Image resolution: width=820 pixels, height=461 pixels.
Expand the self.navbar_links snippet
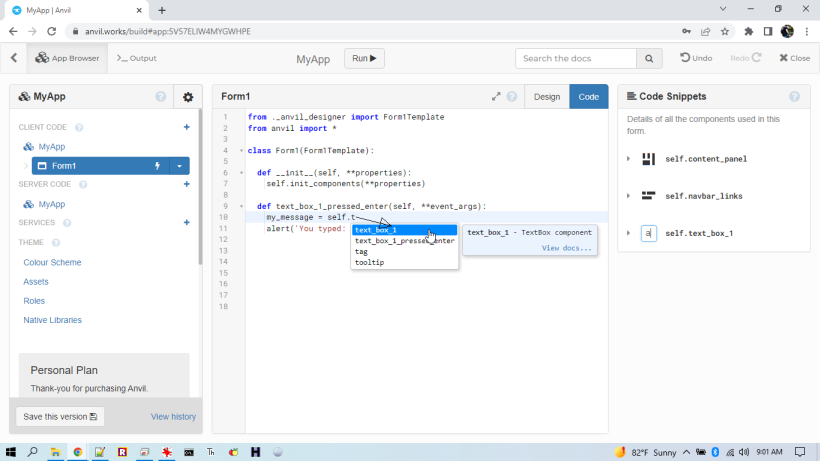coord(628,196)
